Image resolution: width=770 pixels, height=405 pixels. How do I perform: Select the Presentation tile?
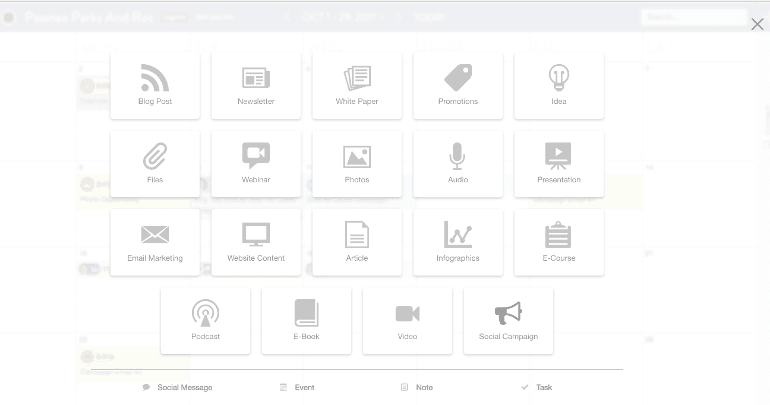(559, 163)
